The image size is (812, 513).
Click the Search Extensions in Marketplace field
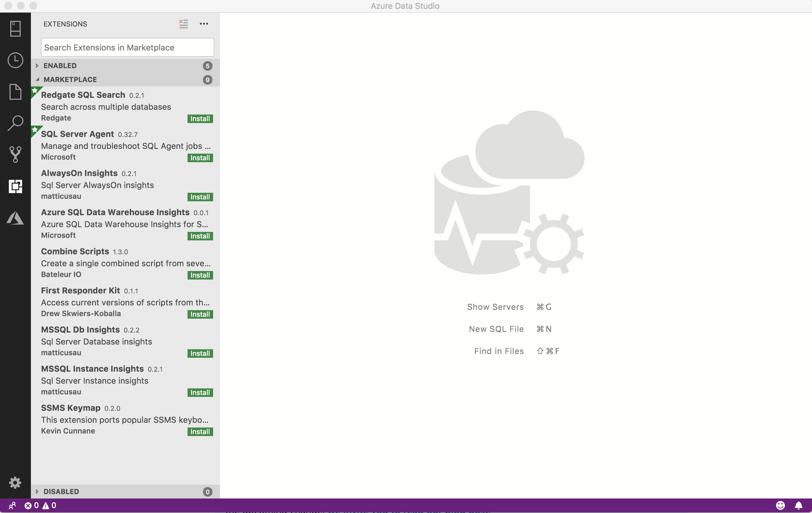127,47
